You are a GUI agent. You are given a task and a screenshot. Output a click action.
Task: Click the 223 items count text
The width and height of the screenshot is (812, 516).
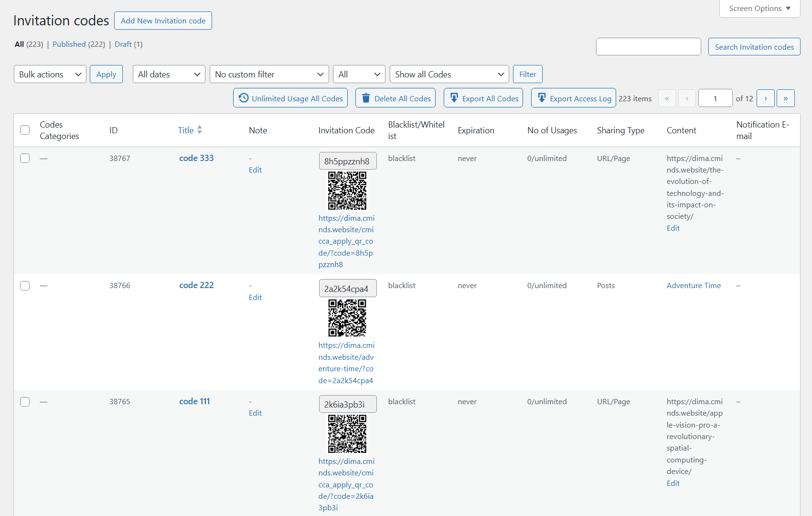coord(635,98)
